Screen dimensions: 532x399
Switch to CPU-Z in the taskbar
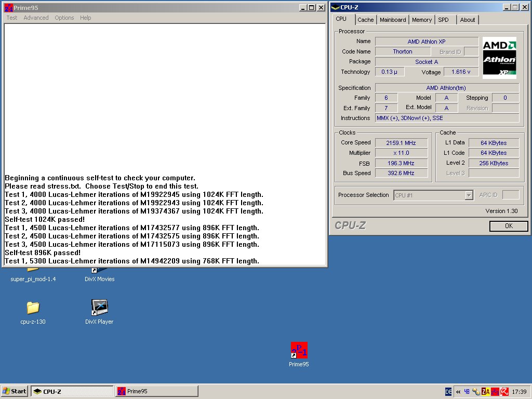point(72,391)
